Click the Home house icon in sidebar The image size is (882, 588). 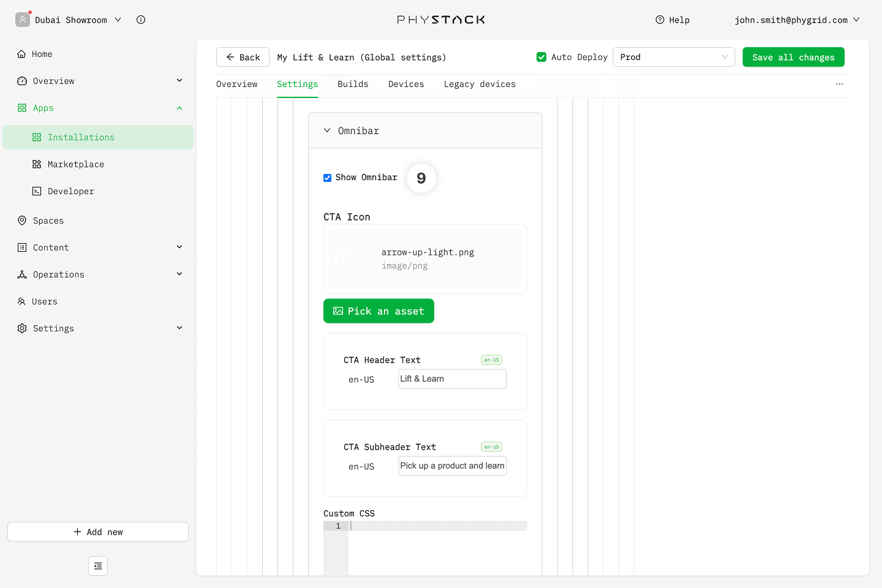pos(21,54)
